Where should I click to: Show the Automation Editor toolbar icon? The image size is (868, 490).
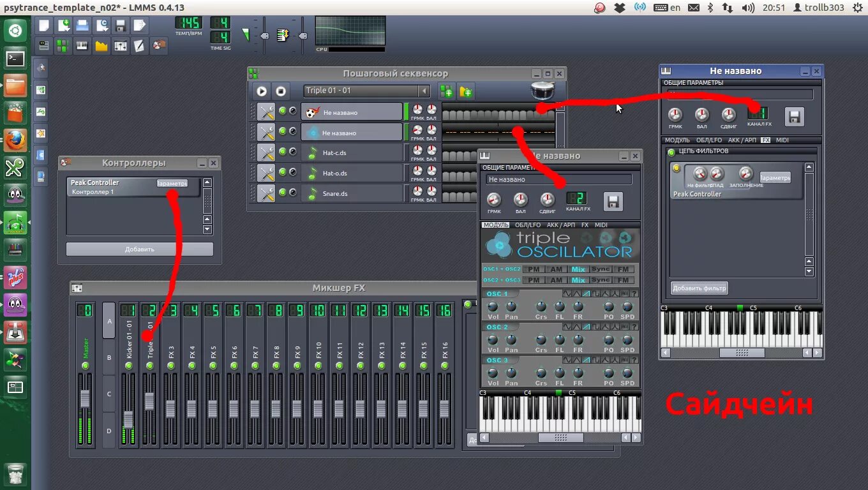click(101, 45)
